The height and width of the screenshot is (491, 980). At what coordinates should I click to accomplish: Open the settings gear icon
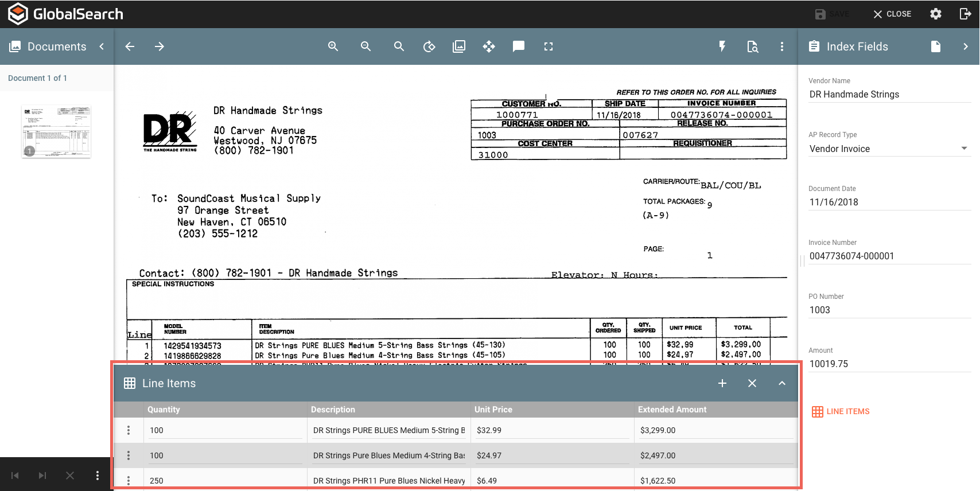coord(936,14)
